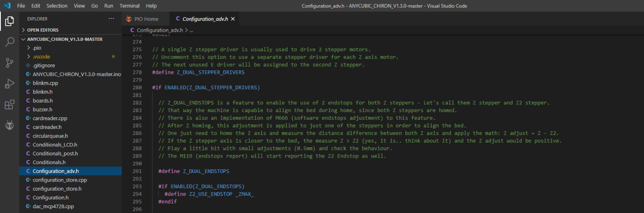
Task: Open the File menu
Action: click(21, 6)
